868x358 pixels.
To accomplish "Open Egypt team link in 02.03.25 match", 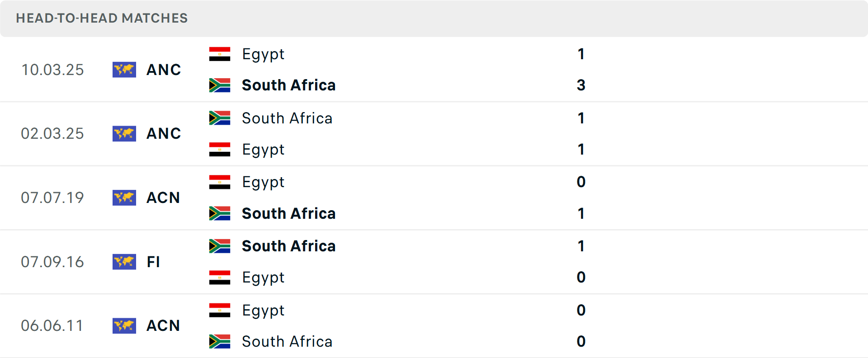I will click(263, 150).
